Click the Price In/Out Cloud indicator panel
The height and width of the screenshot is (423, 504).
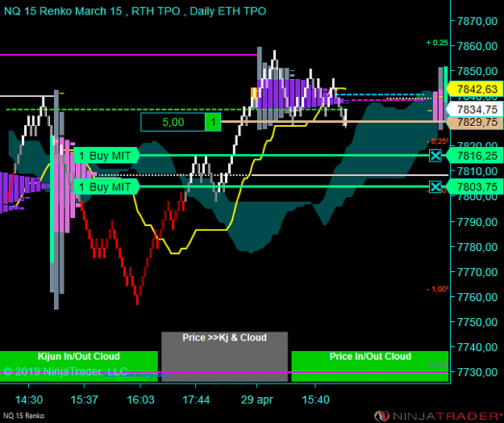coord(369,366)
